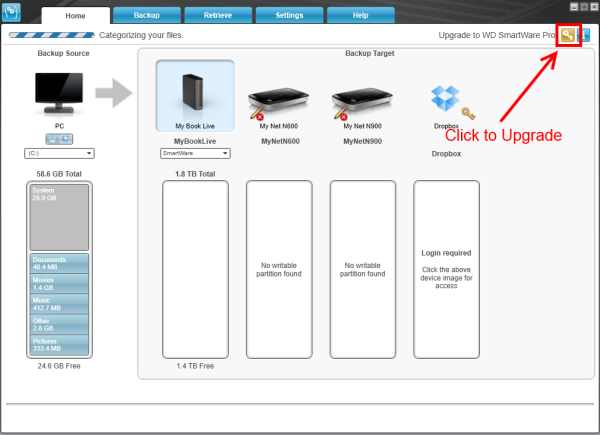
Task: Open the Retrieve tab
Action: pos(218,15)
